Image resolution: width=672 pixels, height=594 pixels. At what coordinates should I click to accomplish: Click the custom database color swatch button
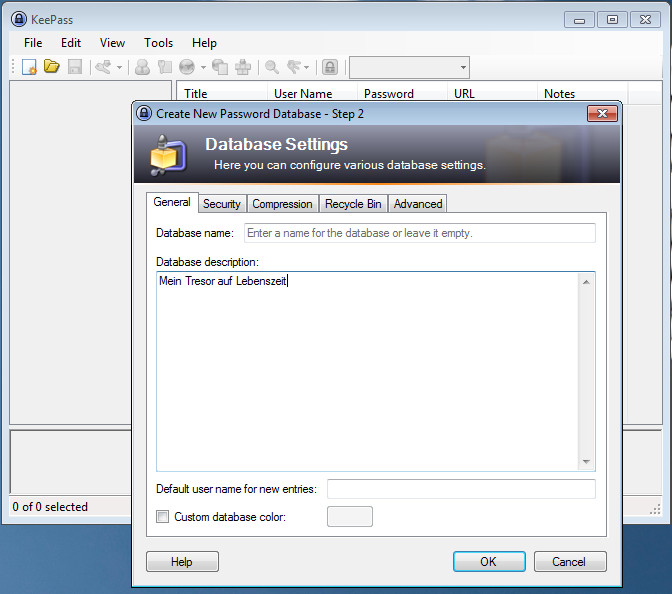click(x=350, y=516)
